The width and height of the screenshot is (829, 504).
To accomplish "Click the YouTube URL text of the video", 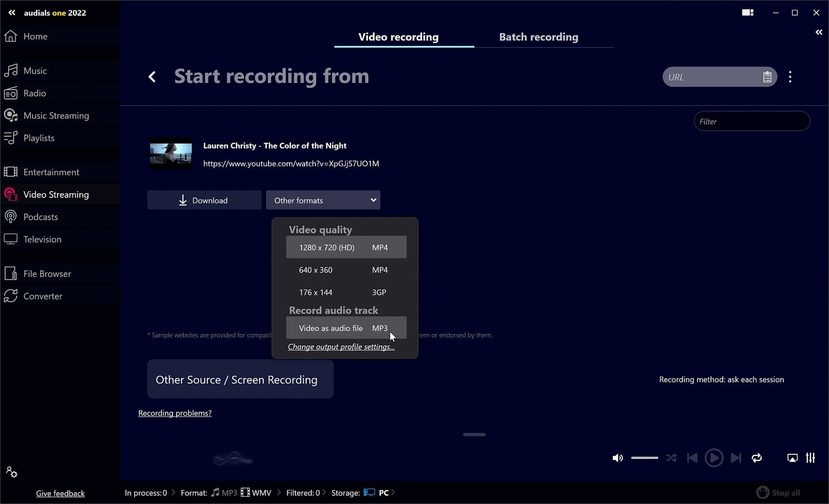I will coord(291,164).
